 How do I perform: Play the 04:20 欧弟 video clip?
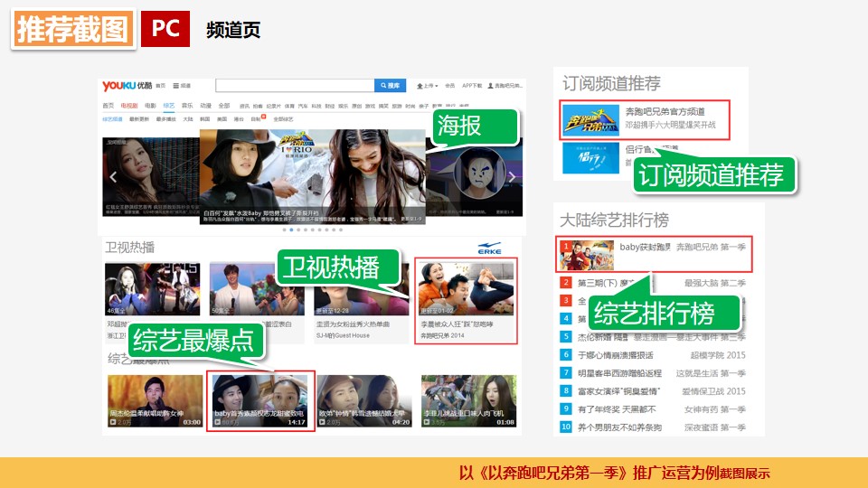364,400
